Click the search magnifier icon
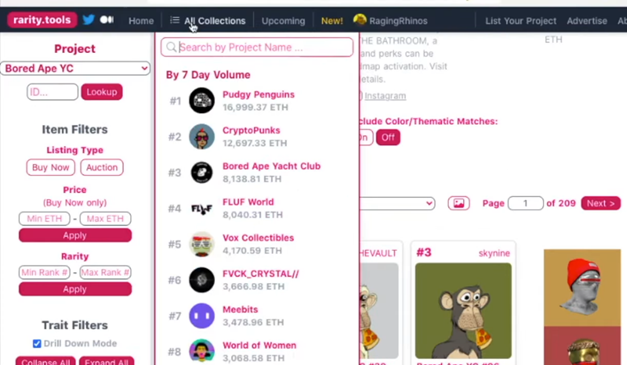The width and height of the screenshot is (627, 365). point(171,47)
